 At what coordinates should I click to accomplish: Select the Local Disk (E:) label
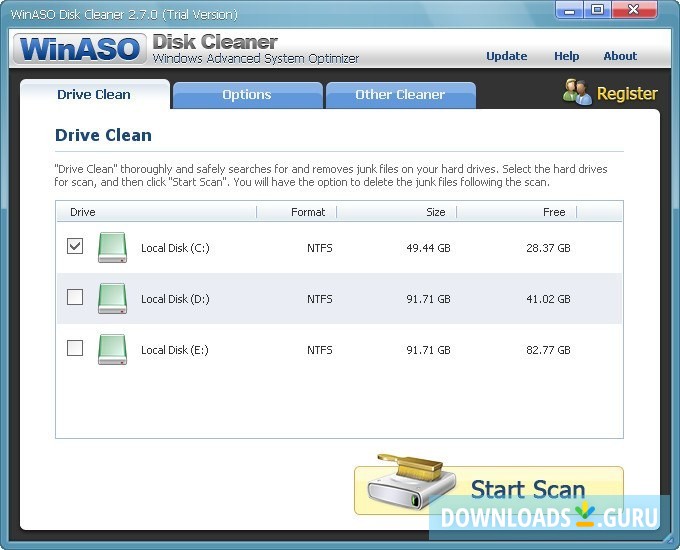click(x=175, y=350)
